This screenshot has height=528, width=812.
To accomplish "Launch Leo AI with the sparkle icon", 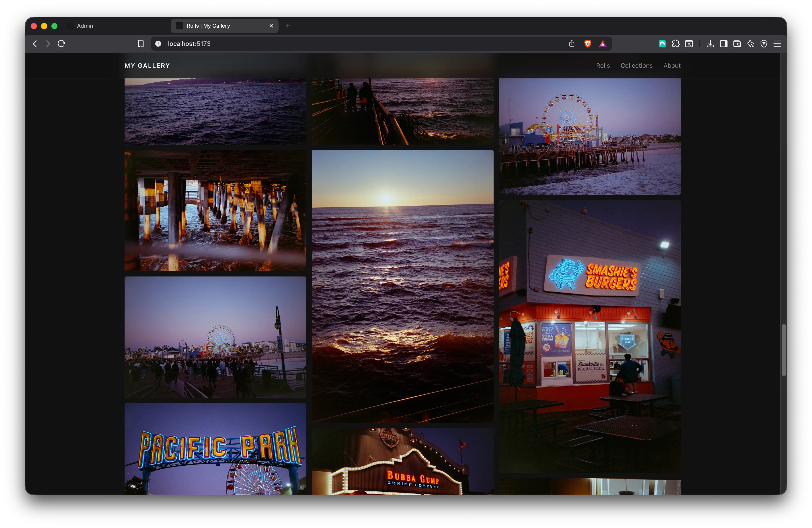I will 750,43.
